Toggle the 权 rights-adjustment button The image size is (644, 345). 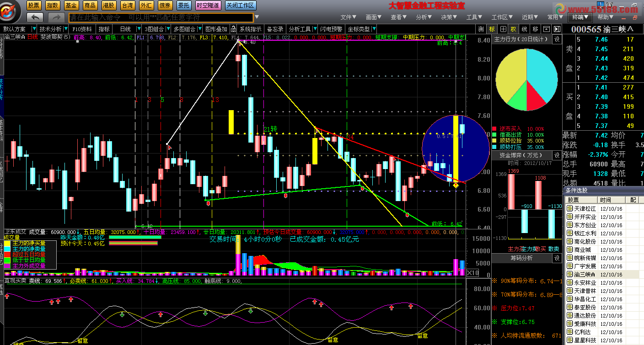coord(514,29)
